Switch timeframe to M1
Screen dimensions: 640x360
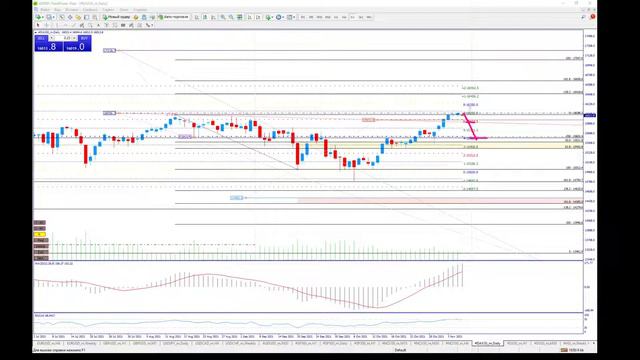tap(303, 17)
